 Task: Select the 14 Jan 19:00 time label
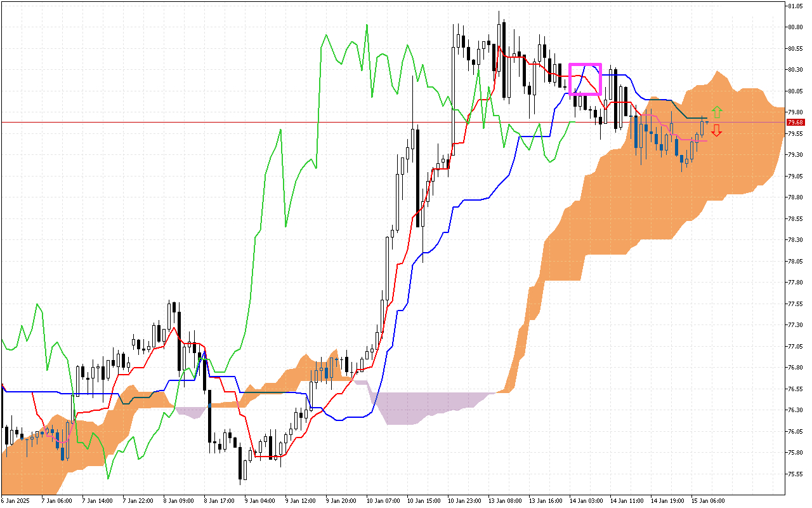point(669,501)
